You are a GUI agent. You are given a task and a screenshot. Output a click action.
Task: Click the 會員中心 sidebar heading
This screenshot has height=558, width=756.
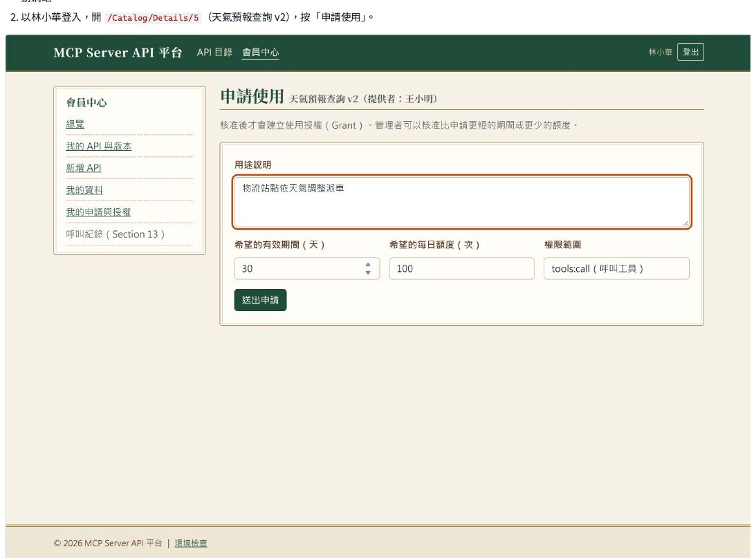pos(86,102)
